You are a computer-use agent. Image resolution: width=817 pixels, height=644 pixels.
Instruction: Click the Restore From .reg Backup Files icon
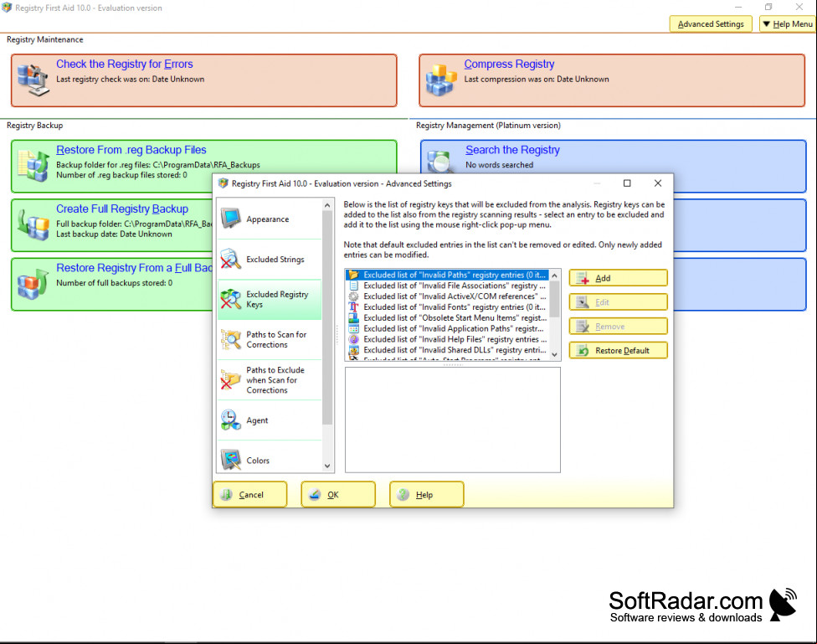tap(33, 165)
